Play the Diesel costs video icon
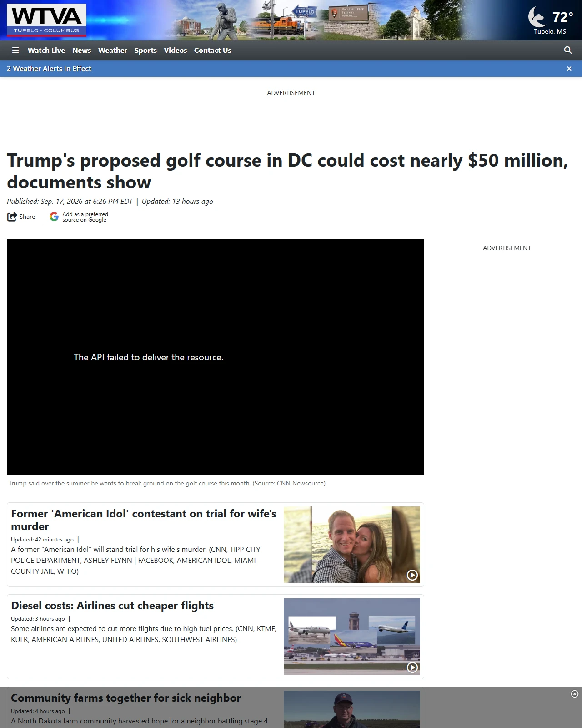The width and height of the screenshot is (582, 728). pos(412,667)
